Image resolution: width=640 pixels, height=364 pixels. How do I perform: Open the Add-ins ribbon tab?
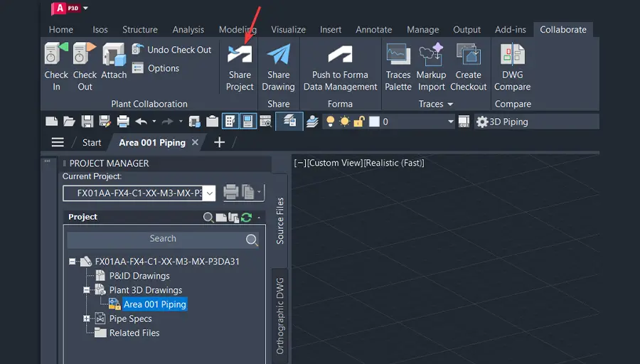tap(510, 30)
